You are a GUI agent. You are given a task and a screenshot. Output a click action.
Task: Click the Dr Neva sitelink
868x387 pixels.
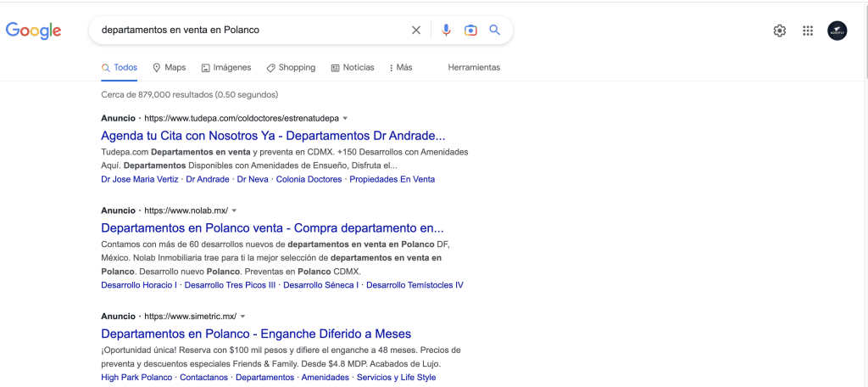(x=253, y=180)
